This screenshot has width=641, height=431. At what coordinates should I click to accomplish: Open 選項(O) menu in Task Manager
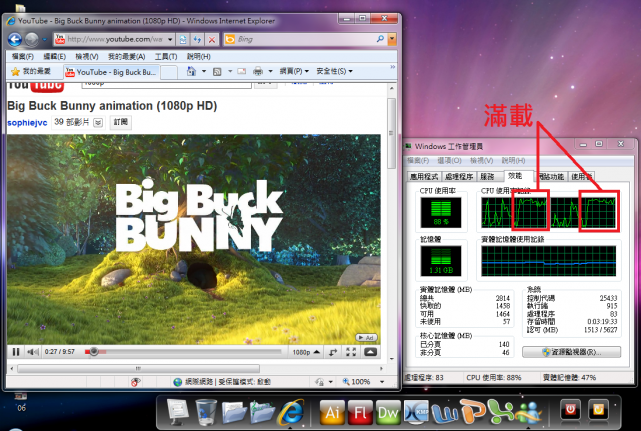click(x=449, y=160)
